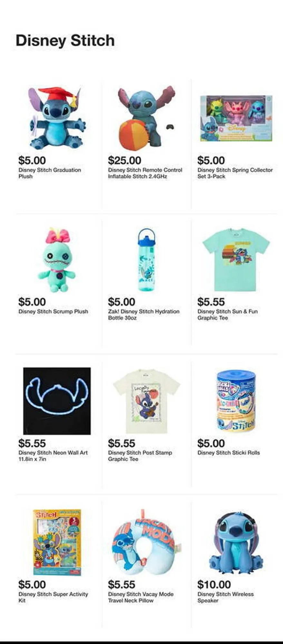
Task: Choose the Sun & Fun Graphic Tee image
Action: [x=236, y=260]
